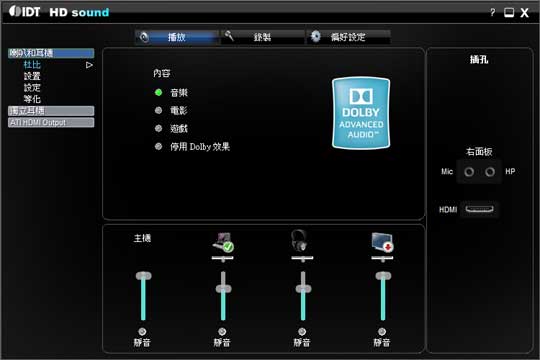The image size is (540, 360).
Task: Open the 杜比 Dolby sidebar item
Action: 32,65
